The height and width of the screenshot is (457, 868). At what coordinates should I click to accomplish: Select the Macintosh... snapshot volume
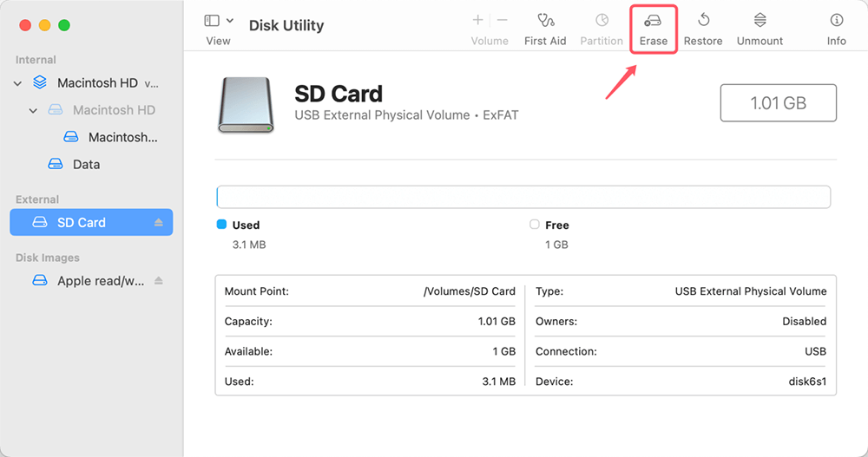[123, 137]
